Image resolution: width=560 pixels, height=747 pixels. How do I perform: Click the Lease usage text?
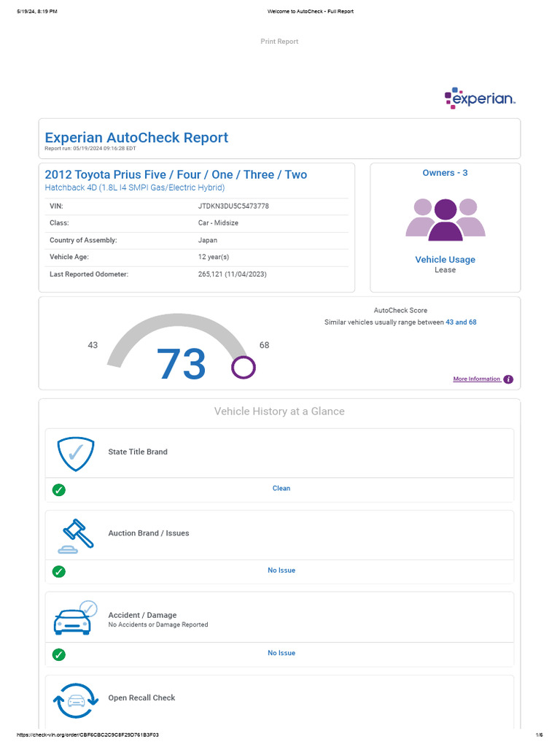tap(445, 270)
